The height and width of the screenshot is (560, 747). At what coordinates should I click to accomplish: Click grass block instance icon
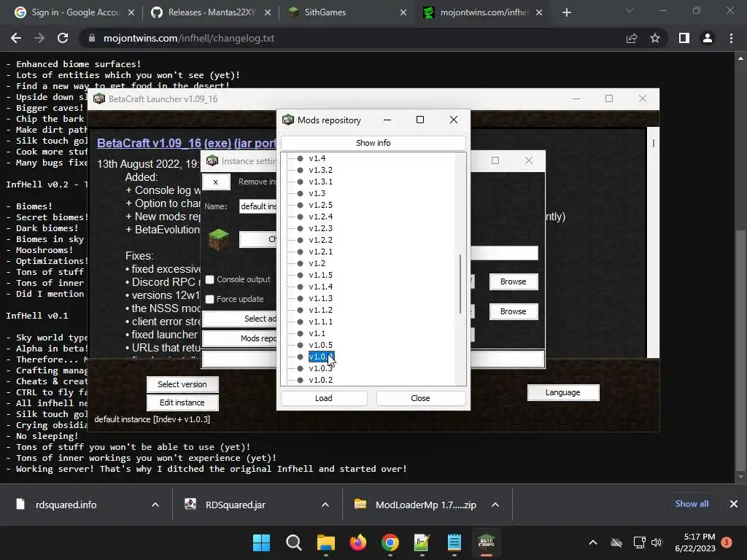[219, 239]
